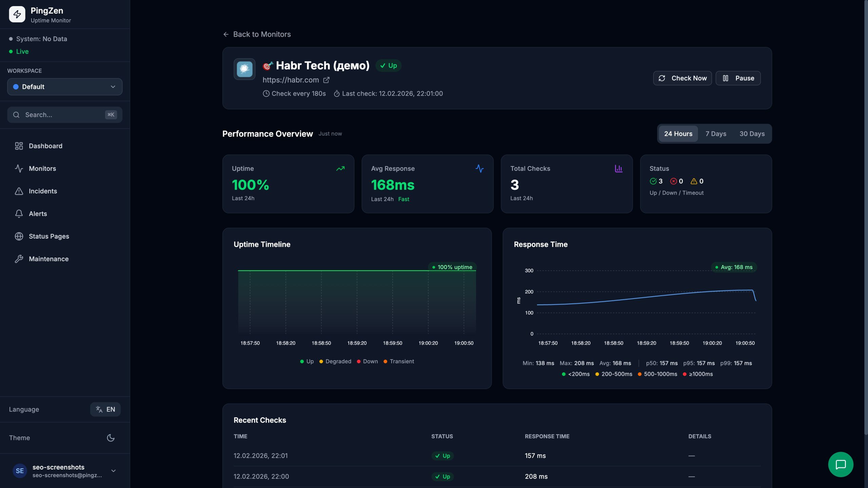Open the green chat support bubble
This screenshot has height=488, width=868.
[x=840, y=464]
